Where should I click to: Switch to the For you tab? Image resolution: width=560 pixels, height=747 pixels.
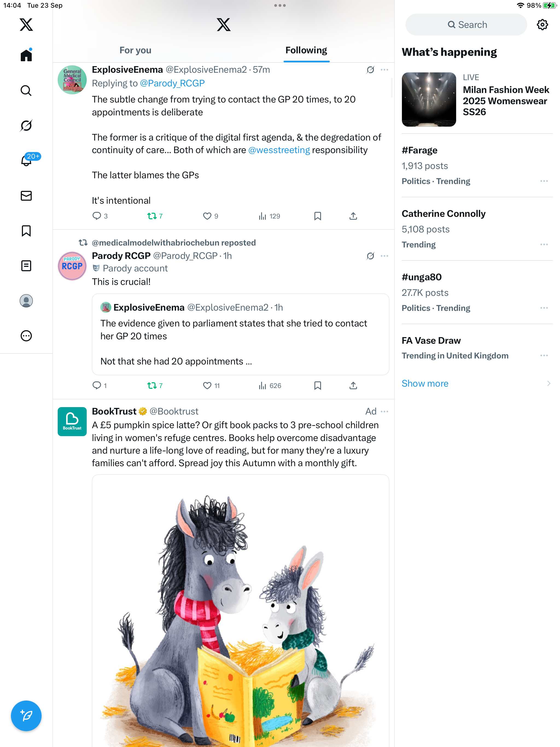point(135,50)
